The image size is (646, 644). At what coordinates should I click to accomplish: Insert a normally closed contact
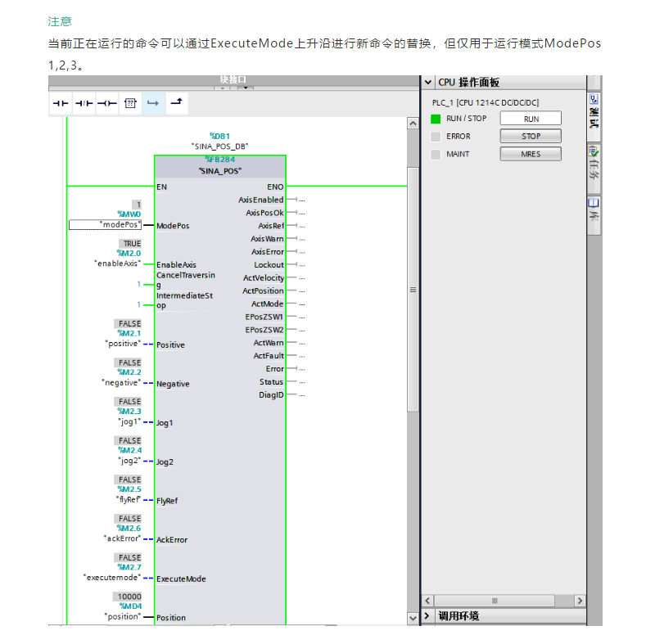point(84,104)
